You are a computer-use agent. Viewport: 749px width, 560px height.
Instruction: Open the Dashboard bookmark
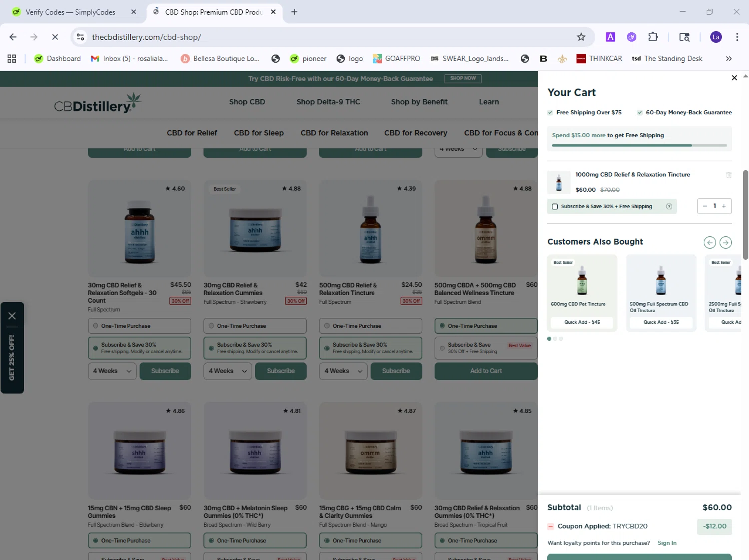click(57, 59)
